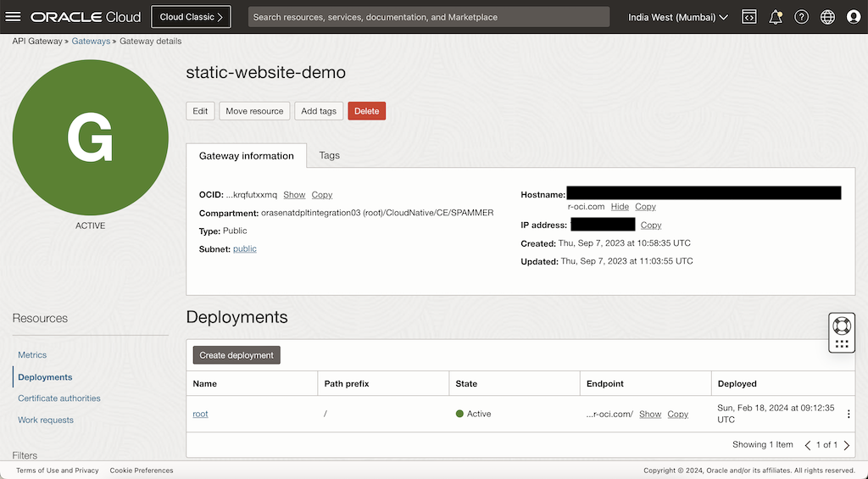Image resolution: width=868 pixels, height=479 pixels.
Task: Open Terms of Use and Privacy
Action: tap(57, 471)
